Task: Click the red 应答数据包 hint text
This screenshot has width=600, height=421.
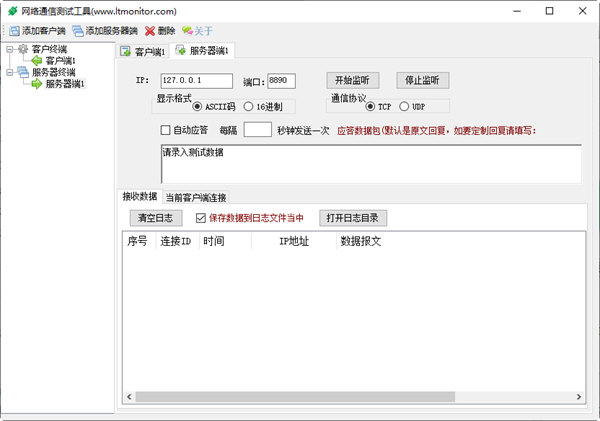Action: pos(436,131)
